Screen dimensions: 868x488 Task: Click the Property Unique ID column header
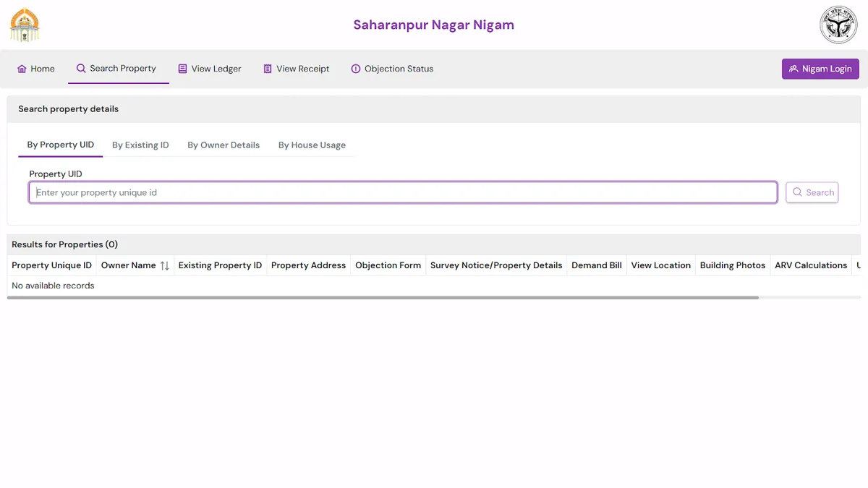51,265
